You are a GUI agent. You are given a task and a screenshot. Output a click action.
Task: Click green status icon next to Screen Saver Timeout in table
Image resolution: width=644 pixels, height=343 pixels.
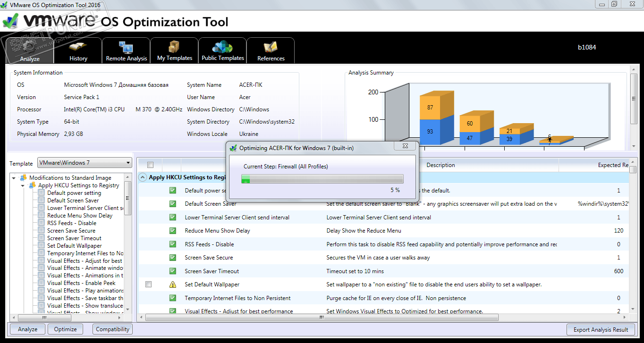pyautogui.click(x=173, y=271)
